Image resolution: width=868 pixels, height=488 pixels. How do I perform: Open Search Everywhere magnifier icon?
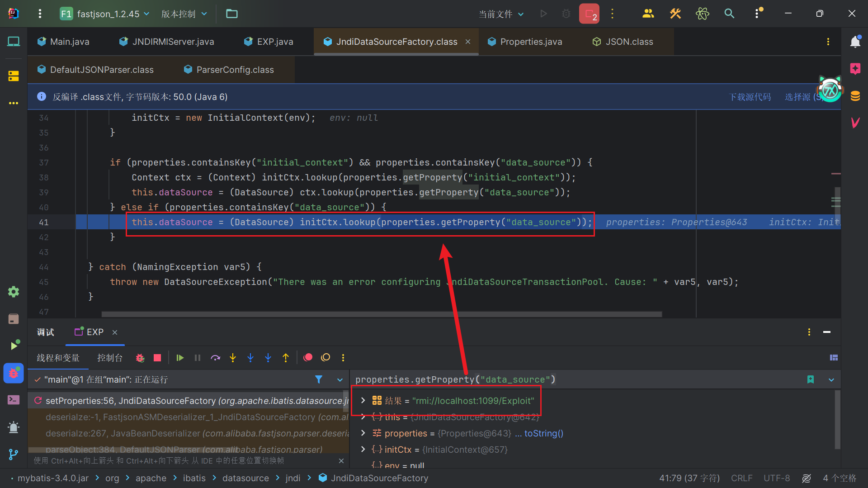729,14
